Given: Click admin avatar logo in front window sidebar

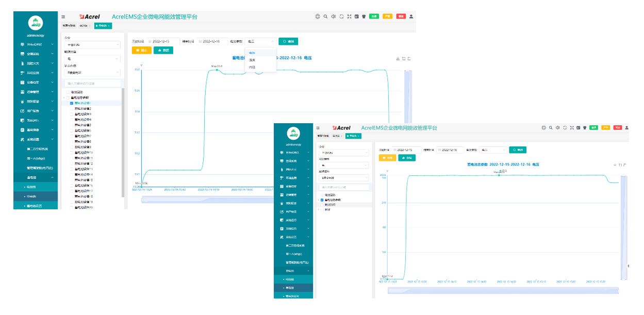Looking at the screenshot, I should click(293, 134).
